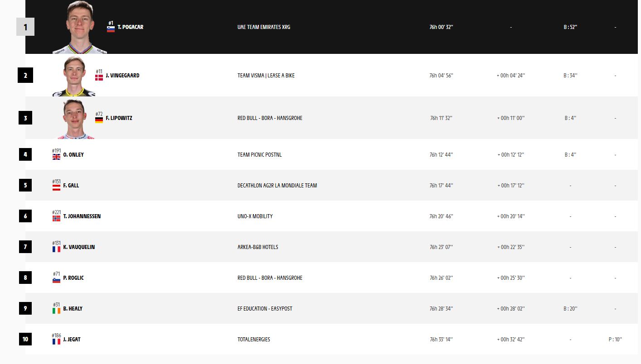Open T. Pogacar's rider photo
The image size is (641, 364).
(x=80, y=27)
